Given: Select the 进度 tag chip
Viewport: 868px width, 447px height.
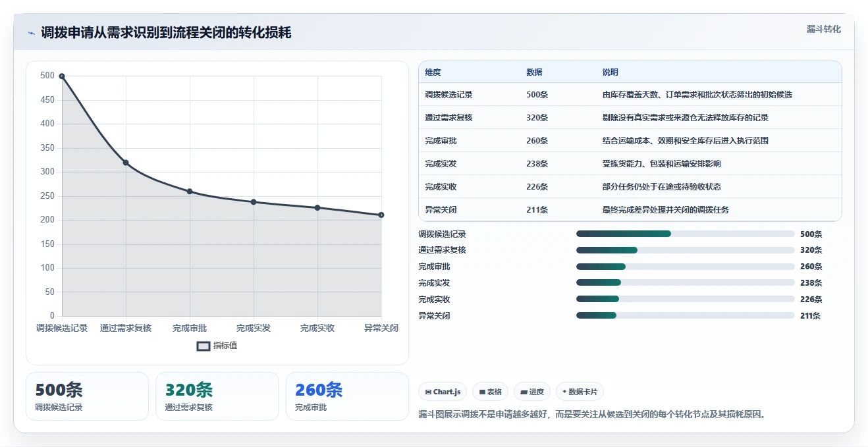Looking at the screenshot, I should point(532,392).
